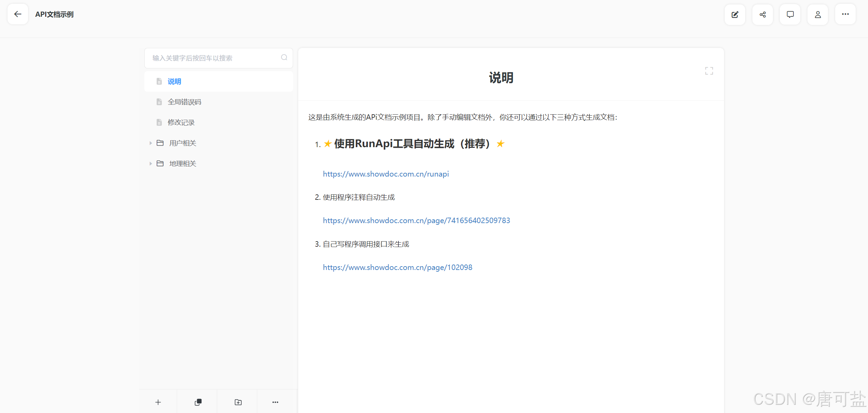868x413 pixels.
Task: Expand the 用户相关 folder arrow
Action: coord(150,143)
